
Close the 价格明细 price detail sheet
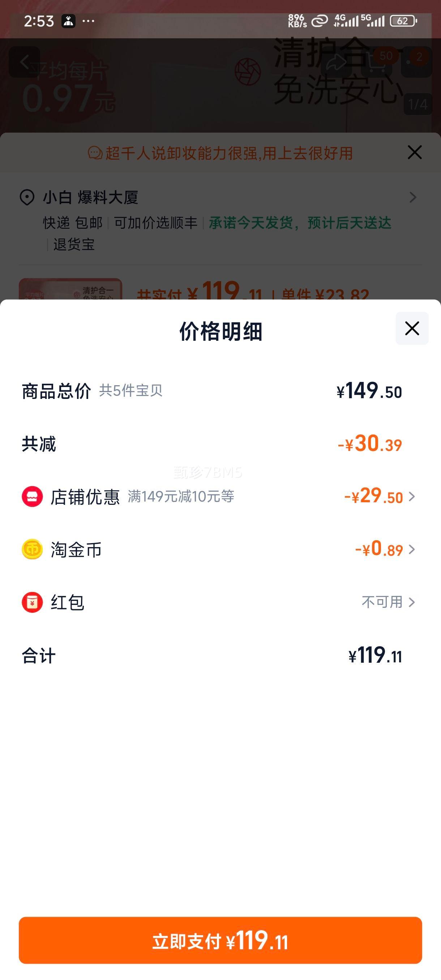click(412, 328)
